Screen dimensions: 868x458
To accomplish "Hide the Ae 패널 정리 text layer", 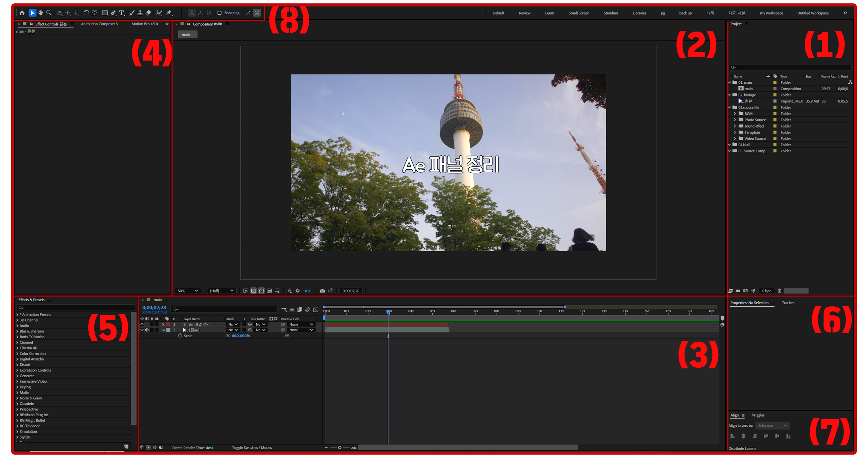I will 142,324.
